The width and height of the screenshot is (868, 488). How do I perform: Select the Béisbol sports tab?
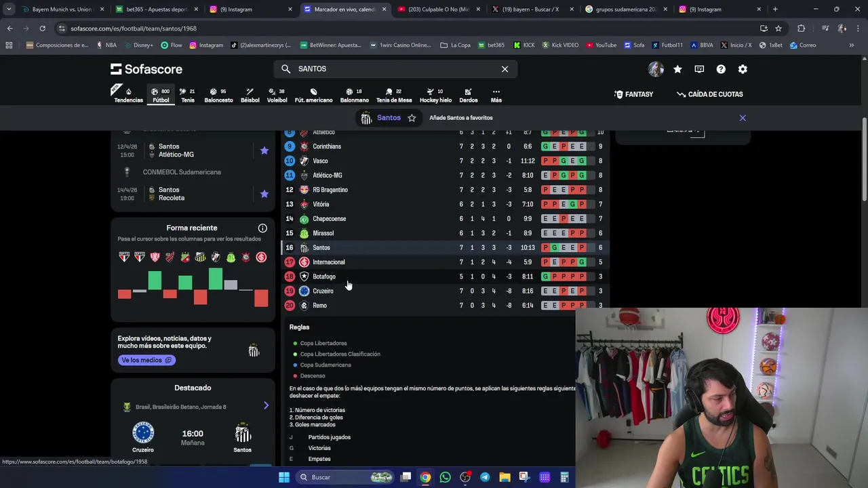pos(250,95)
